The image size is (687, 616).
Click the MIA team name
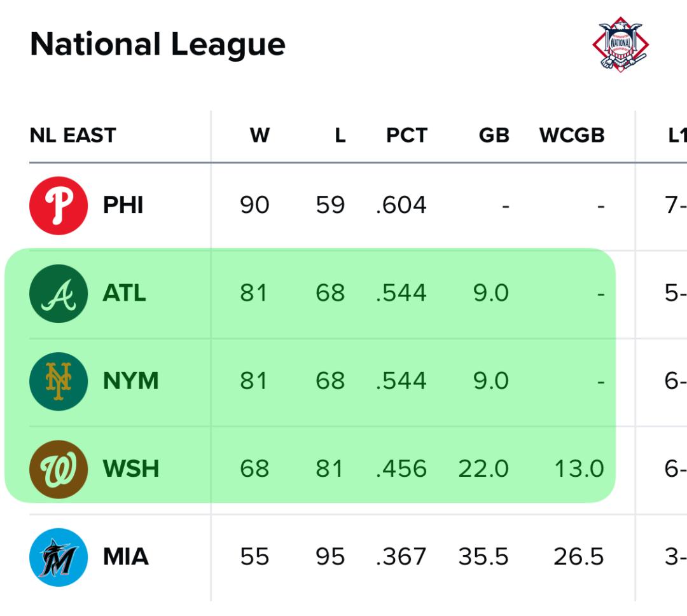(x=126, y=557)
